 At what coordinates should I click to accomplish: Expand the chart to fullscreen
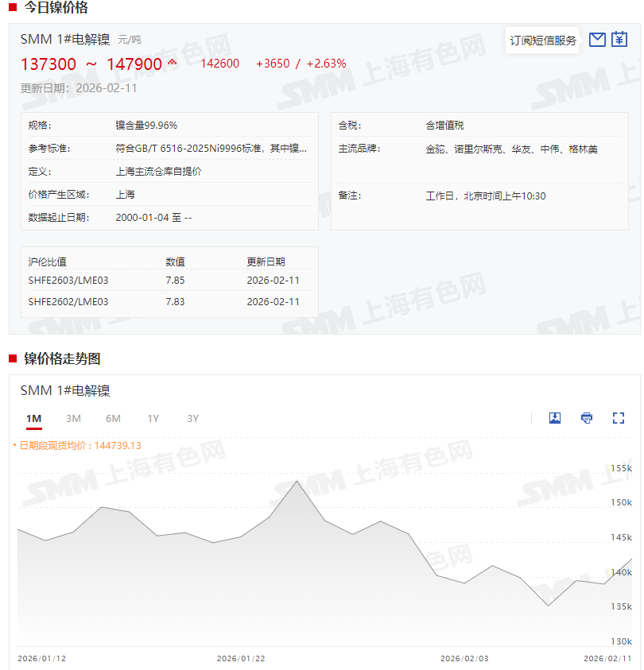[619, 418]
